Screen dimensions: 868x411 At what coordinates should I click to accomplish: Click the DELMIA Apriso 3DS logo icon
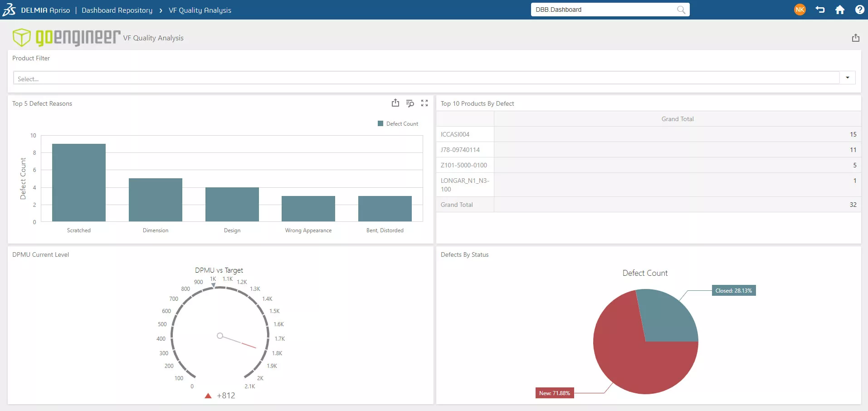pyautogui.click(x=10, y=10)
